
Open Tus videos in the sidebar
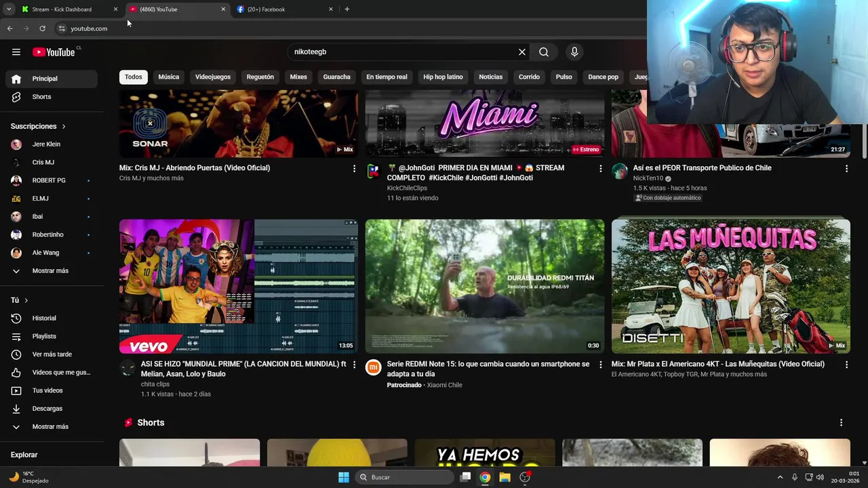click(x=52, y=390)
